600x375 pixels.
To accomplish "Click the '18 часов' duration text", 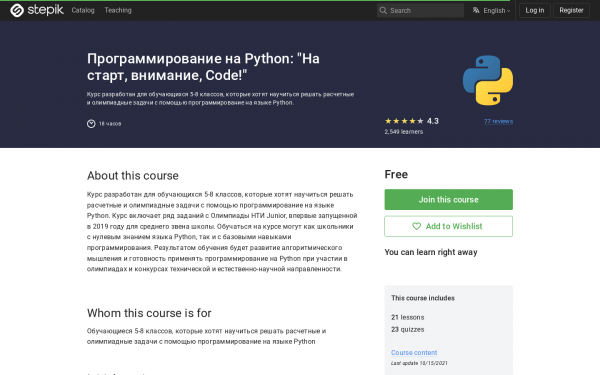I will tap(110, 124).
